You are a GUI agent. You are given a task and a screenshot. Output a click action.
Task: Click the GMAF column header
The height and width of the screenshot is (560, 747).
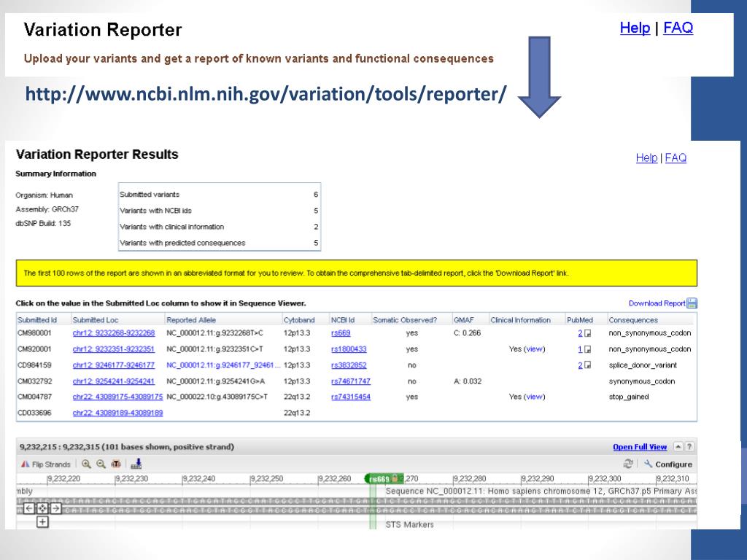coord(463,320)
